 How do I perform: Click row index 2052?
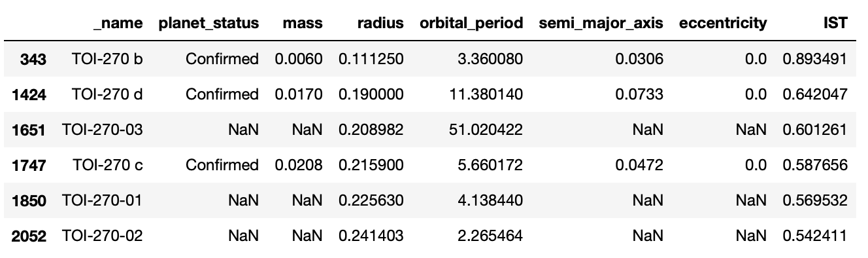[x=29, y=236]
